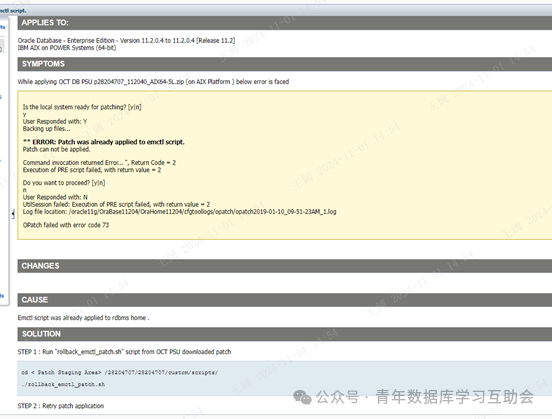Click the 'cd < Patch Staging Area>' command line

[120, 373]
